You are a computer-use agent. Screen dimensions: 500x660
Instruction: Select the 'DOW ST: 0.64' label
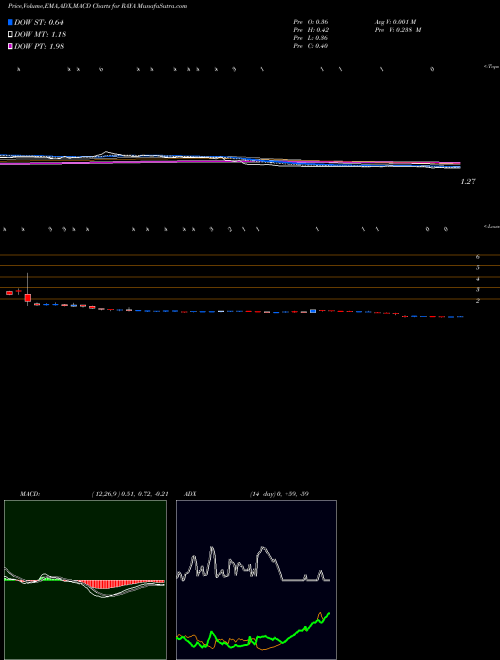[39, 22]
